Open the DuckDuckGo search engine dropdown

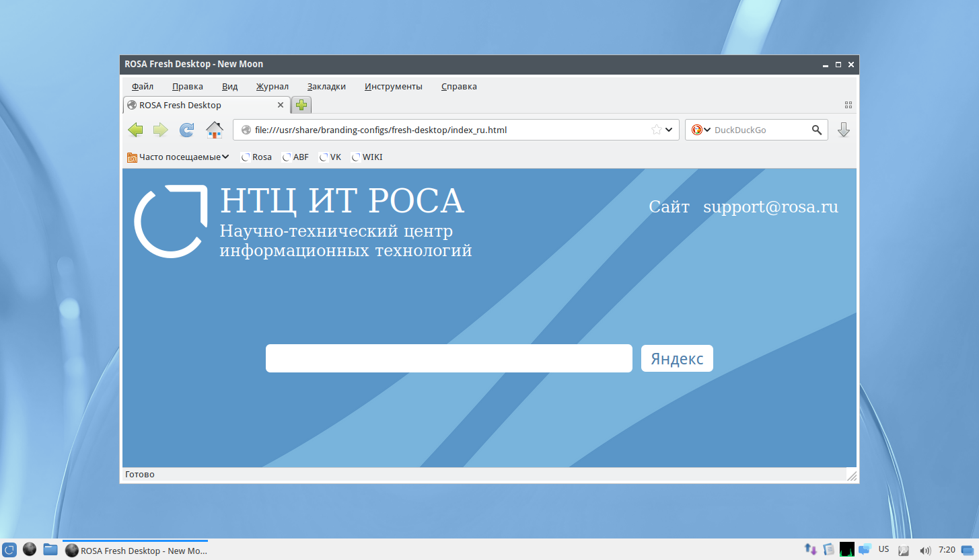(701, 130)
